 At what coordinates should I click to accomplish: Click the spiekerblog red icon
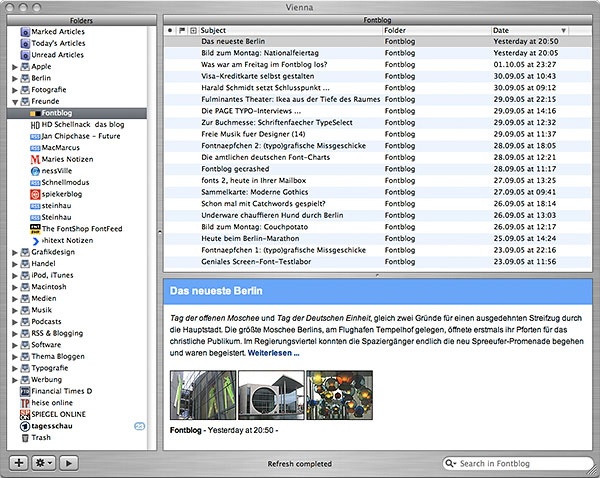pos(35,194)
